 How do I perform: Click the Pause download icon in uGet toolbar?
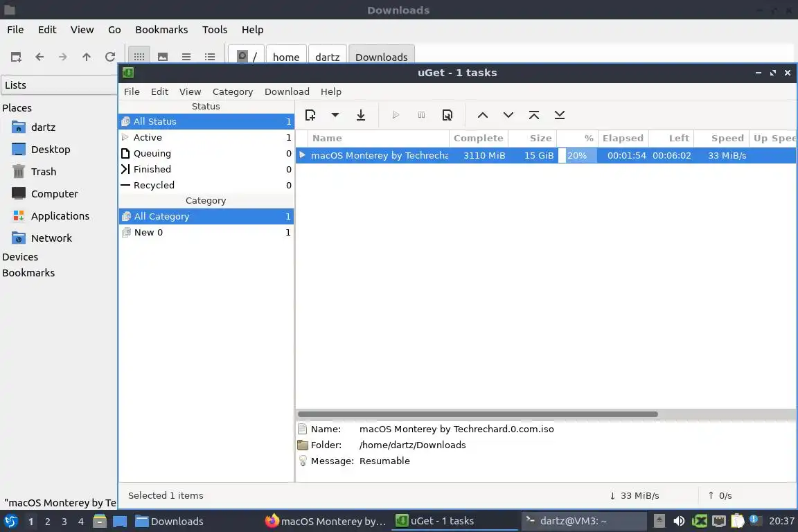[421, 115]
